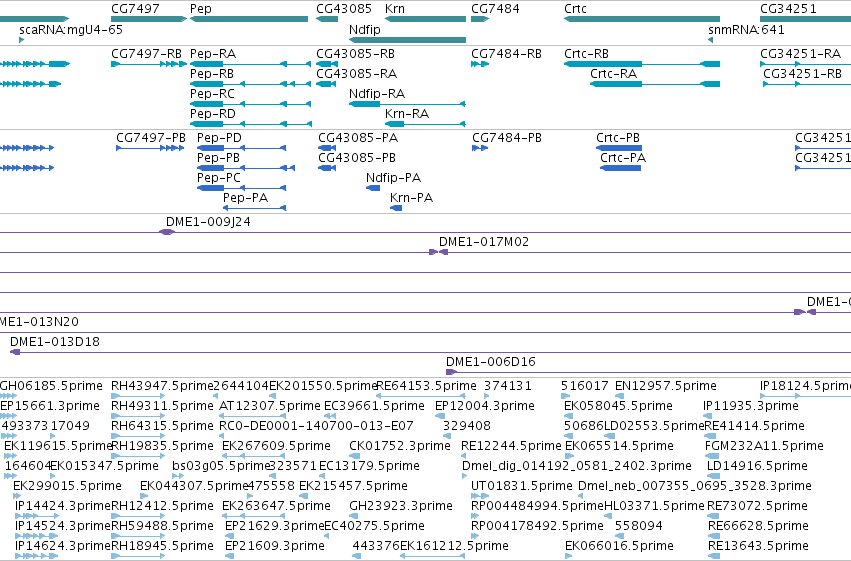Select the CG34251 gene label
Viewport: 851px width, 561px height.
pos(788,9)
